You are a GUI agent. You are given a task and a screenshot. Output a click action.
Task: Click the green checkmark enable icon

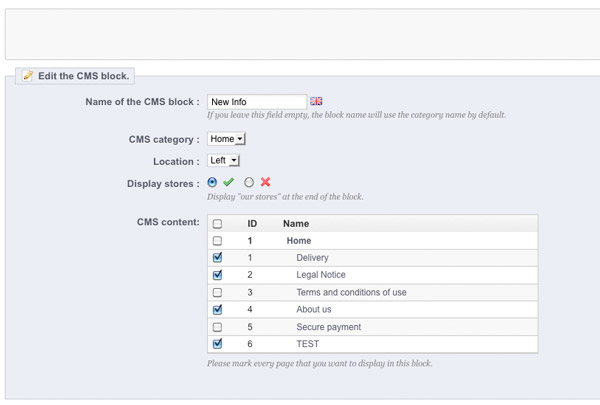pos(228,182)
